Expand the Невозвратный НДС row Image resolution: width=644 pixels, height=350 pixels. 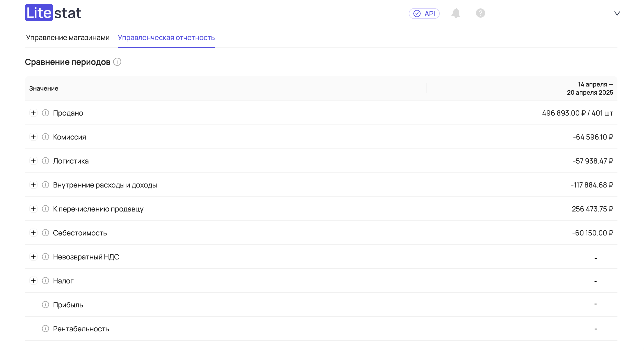click(33, 257)
